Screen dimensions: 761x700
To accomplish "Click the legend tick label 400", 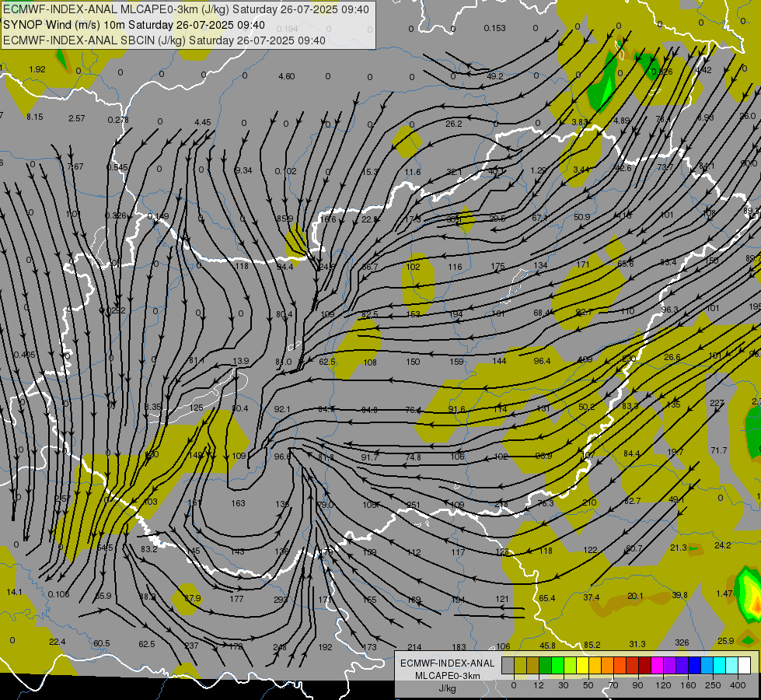I will coord(738,685).
